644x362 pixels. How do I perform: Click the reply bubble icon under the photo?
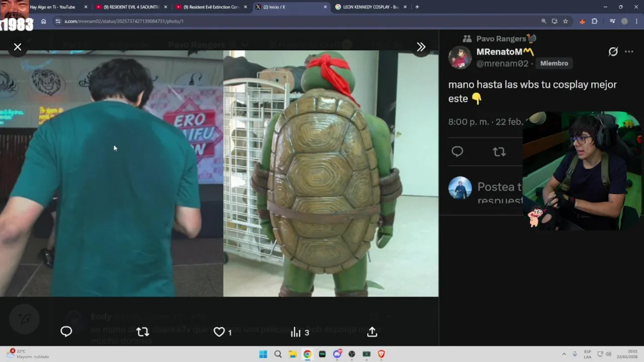pyautogui.click(x=66, y=331)
